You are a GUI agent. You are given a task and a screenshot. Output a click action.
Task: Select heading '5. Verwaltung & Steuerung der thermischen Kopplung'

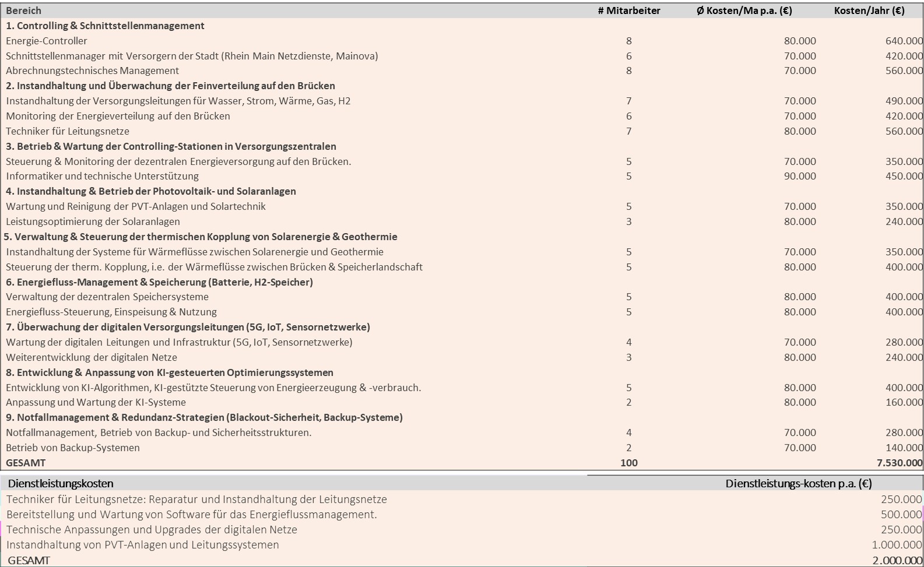point(201,237)
